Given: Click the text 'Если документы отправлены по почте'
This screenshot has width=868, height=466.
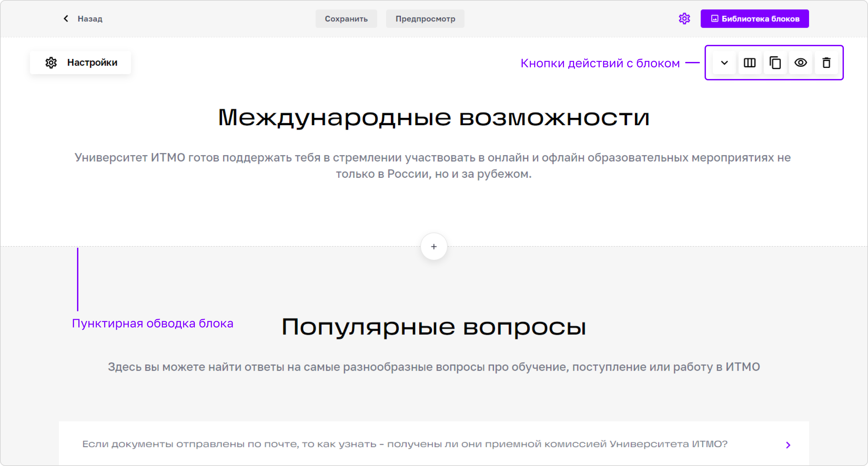Looking at the screenshot, I should pyautogui.click(x=190, y=444).
